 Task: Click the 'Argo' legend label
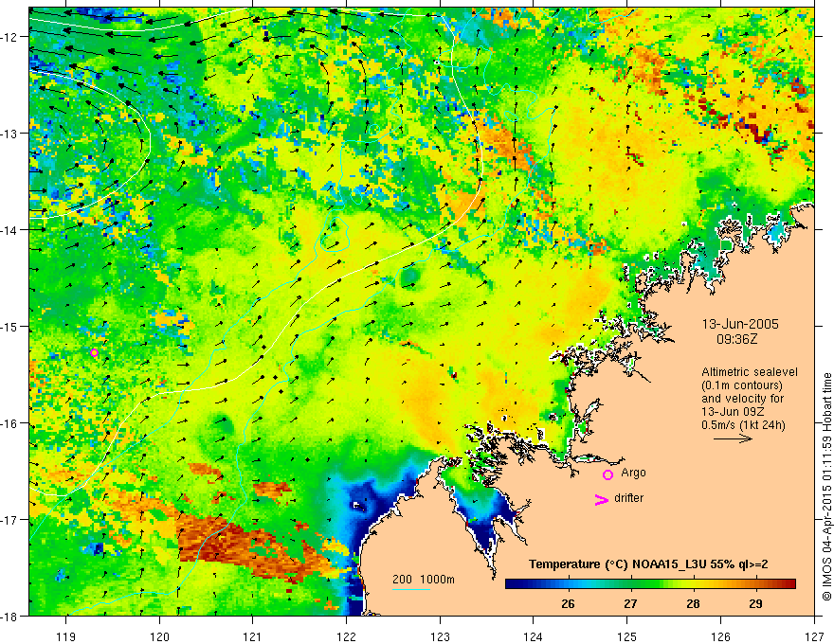(x=633, y=473)
